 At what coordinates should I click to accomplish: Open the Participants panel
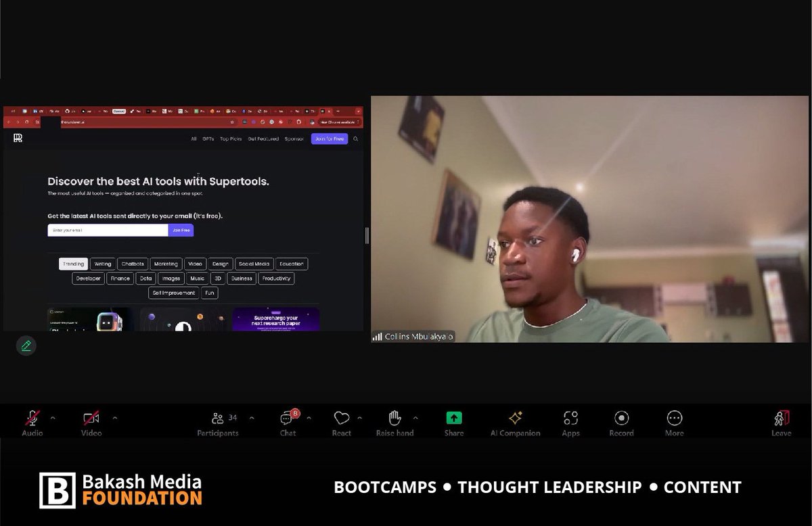coord(218,423)
